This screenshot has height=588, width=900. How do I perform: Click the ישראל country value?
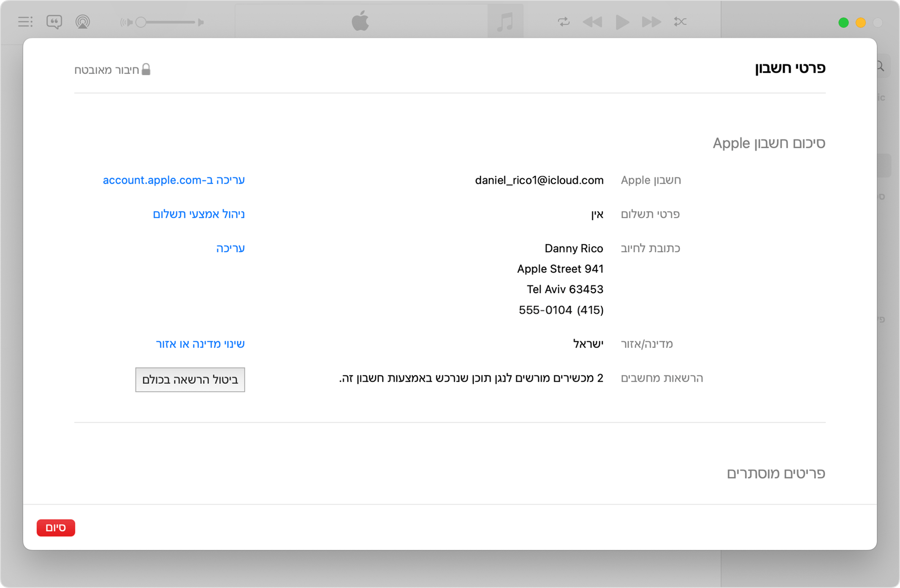pyautogui.click(x=588, y=344)
